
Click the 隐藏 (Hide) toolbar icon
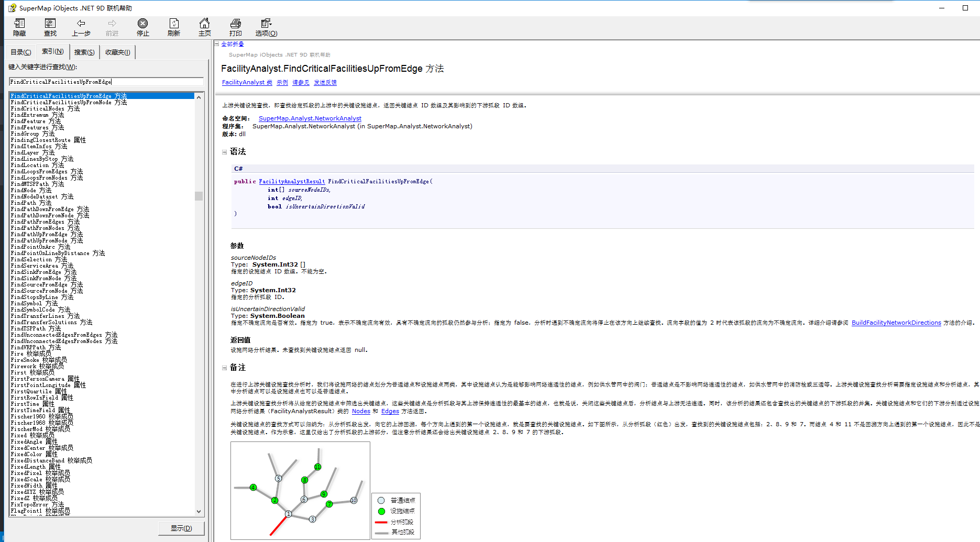[x=19, y=27]
